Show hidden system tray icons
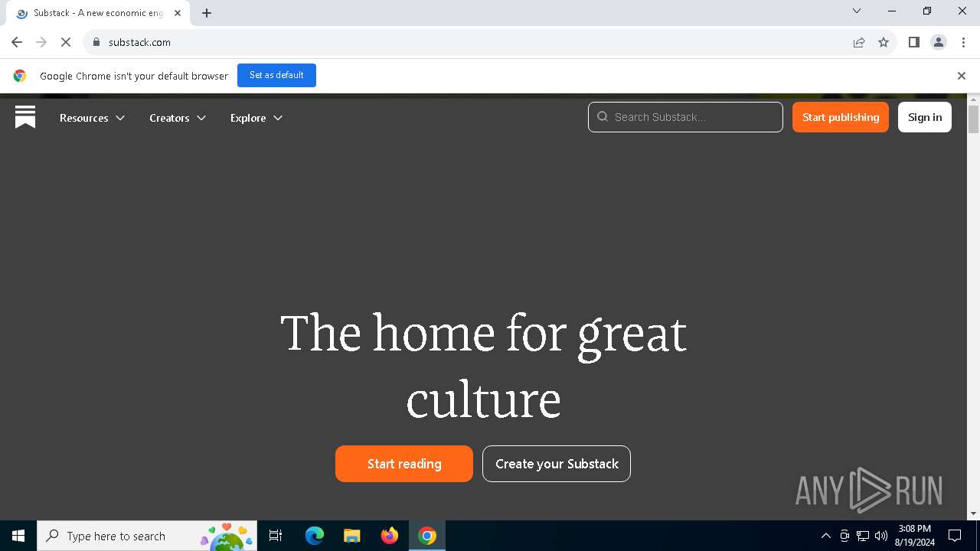The width and height of the screenshot is (980, 551). coord(825,536)
